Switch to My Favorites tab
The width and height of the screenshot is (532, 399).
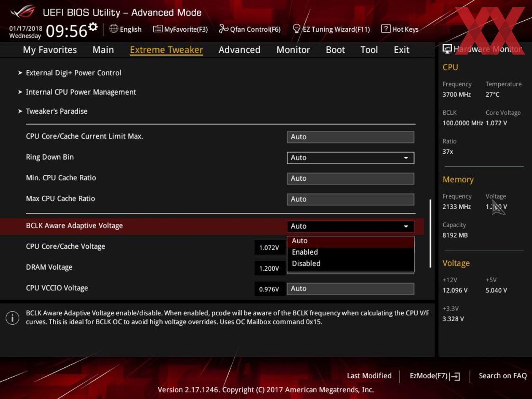pyautogui.click(x=50, y=50)
